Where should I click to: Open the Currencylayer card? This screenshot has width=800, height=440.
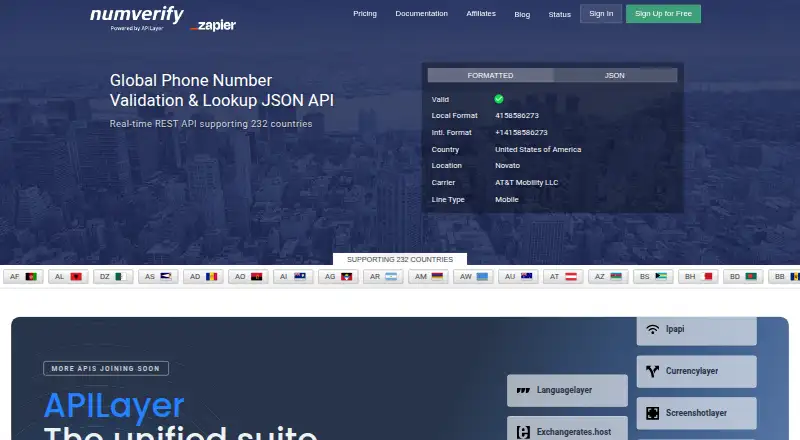point(696,371)
